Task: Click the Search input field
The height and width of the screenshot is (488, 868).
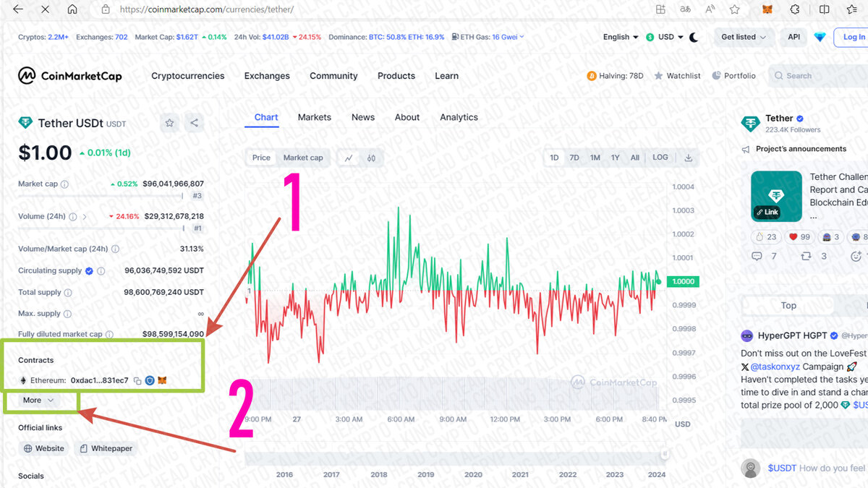Action: coord(819,76)
